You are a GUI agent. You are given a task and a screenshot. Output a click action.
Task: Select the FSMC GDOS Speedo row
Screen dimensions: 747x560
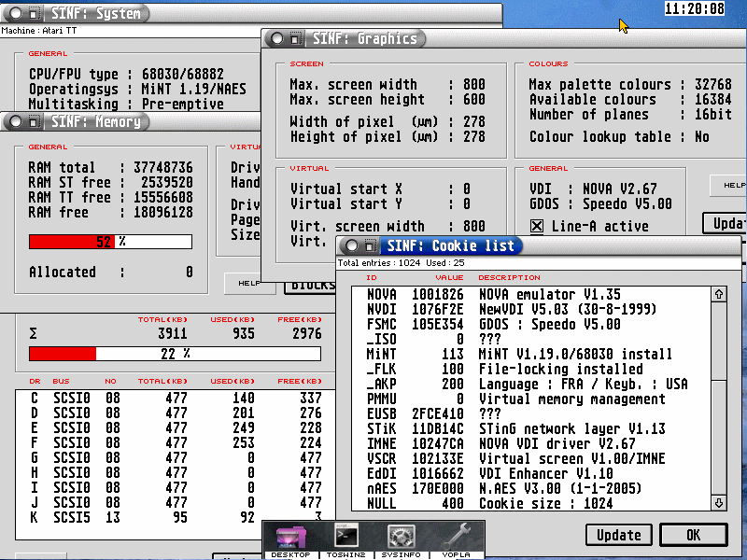coord(531,324)
